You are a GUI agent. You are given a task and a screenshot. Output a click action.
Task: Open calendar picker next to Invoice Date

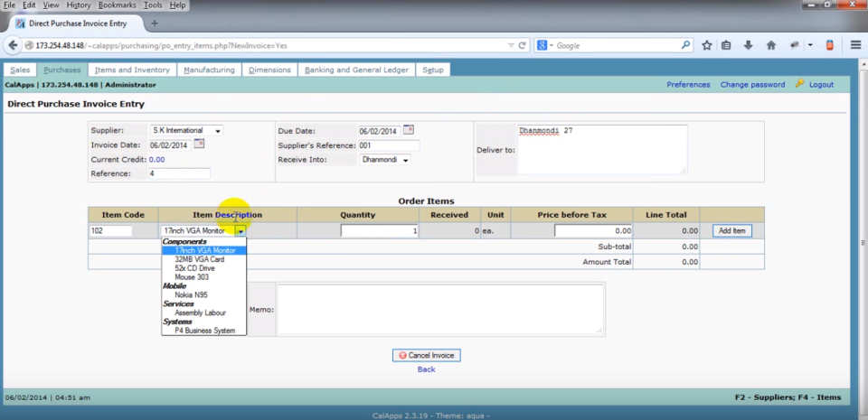tap(199, 144)
